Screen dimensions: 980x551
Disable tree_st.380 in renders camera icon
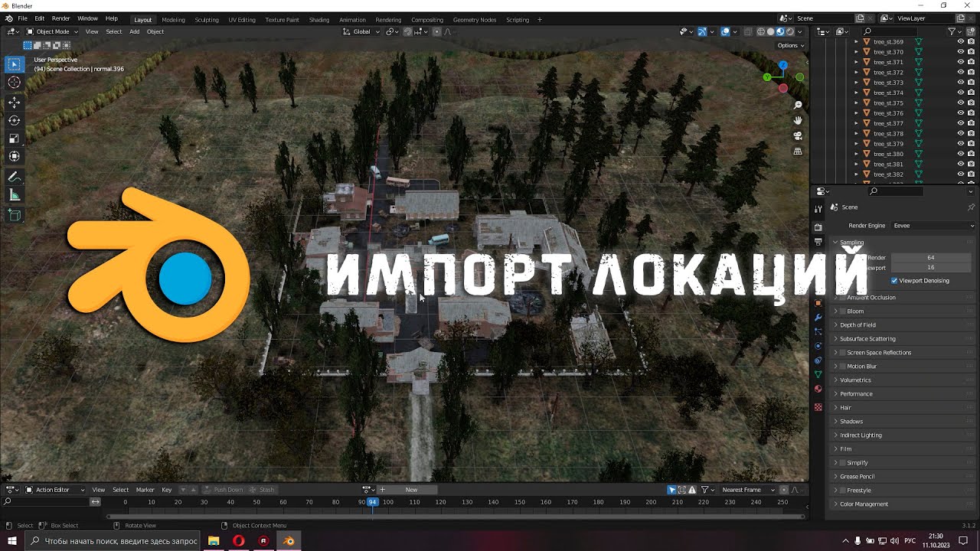click(x=971, y=154)
